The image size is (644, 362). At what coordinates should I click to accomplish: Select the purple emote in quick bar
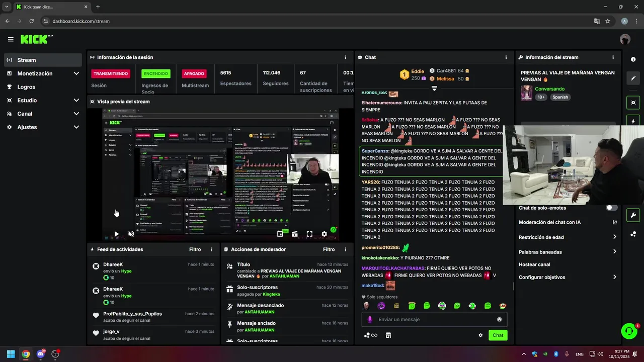(x=381, y=306)
